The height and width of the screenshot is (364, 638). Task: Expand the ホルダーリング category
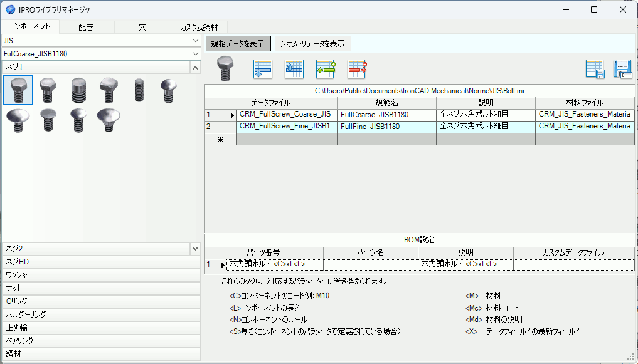pyautogui.click(x=102, y=314)
